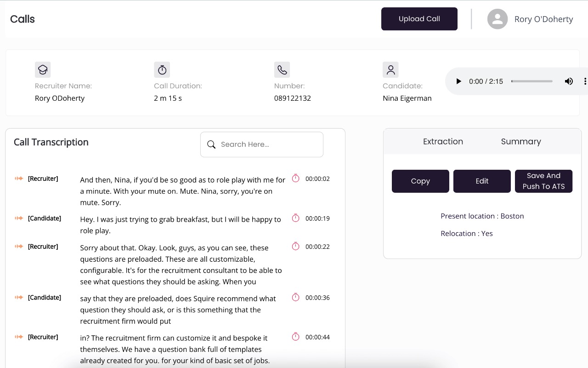The image size is (588, 368).
Task: Click the Search Here transcription field
Action: coord(269,144)
